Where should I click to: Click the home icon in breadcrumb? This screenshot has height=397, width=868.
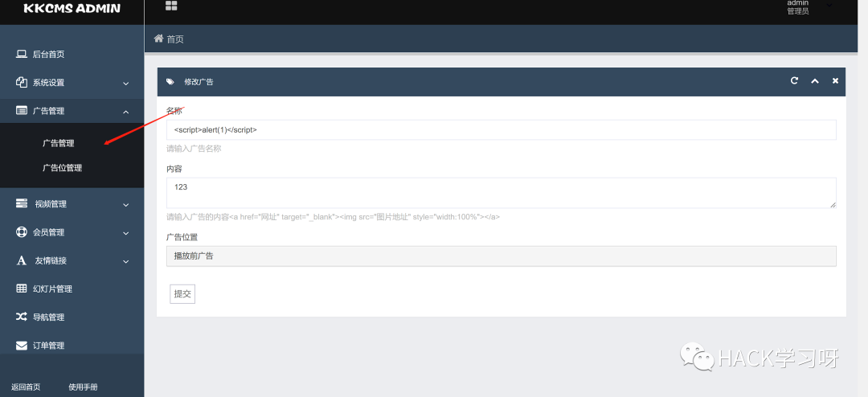point(159,39)
